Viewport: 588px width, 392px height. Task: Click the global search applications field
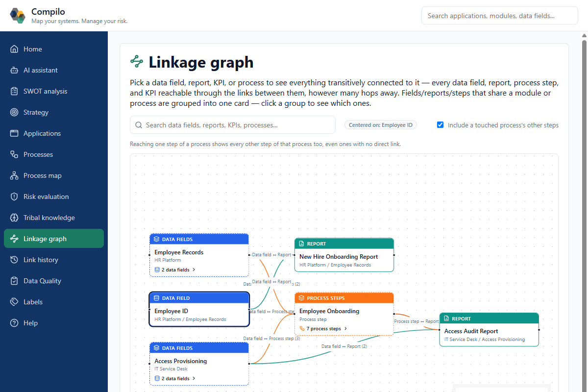500,16
